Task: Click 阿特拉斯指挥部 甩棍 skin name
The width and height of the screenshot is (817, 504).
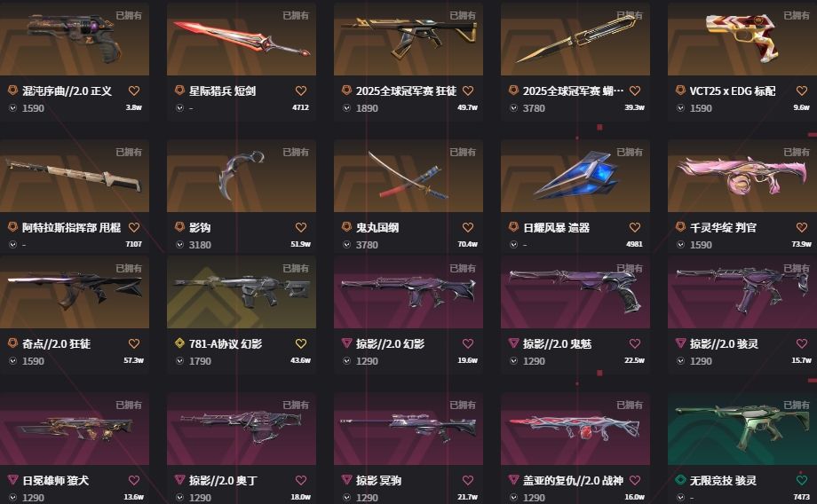Action: click(x=71, y=227)
